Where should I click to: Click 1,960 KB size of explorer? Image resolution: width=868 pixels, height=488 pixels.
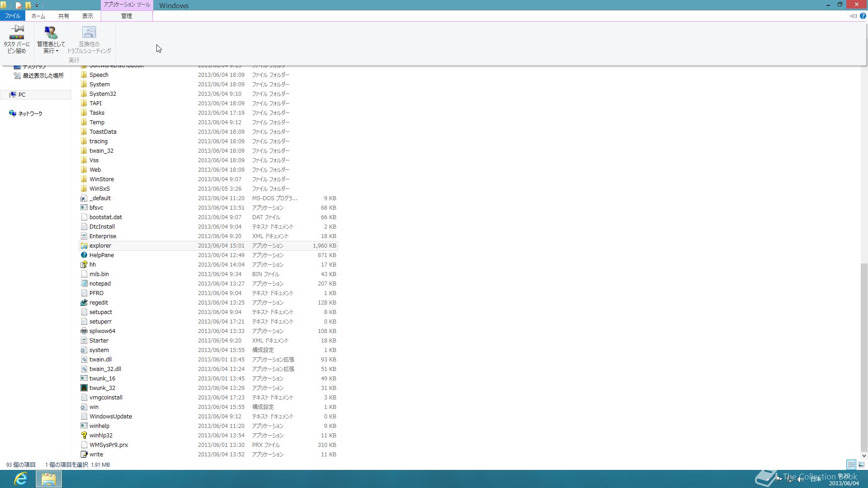tap(324, 246)
